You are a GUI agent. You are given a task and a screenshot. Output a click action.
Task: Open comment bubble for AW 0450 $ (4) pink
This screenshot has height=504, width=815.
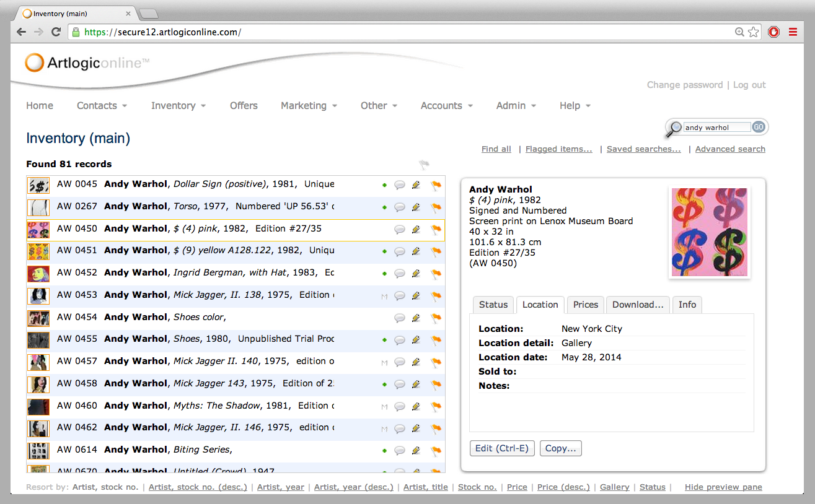[x=400, y=229]
